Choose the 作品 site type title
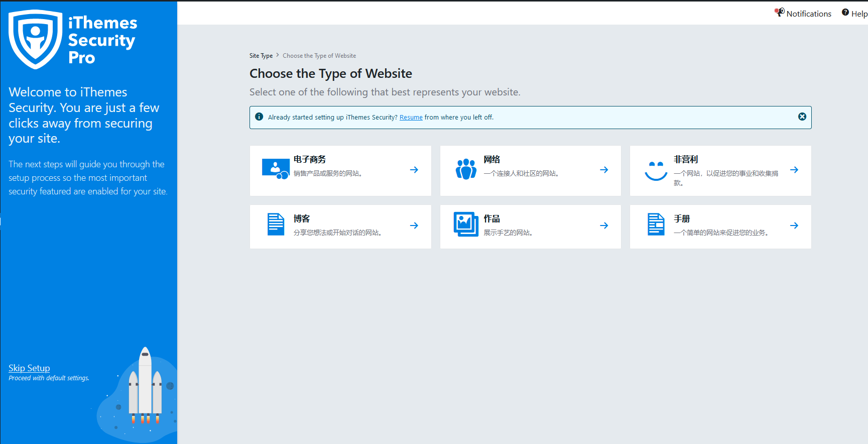Image resolution: width=868 pixels, height=444 pixels. (492, 218)
